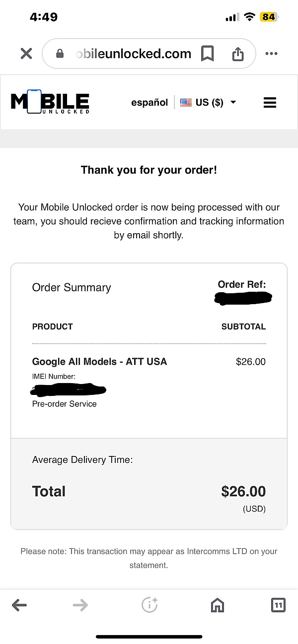This screenshot has height=644, width=298.
Task: Tap the tab counter showing 11 tabs
Action: point(278,605)
